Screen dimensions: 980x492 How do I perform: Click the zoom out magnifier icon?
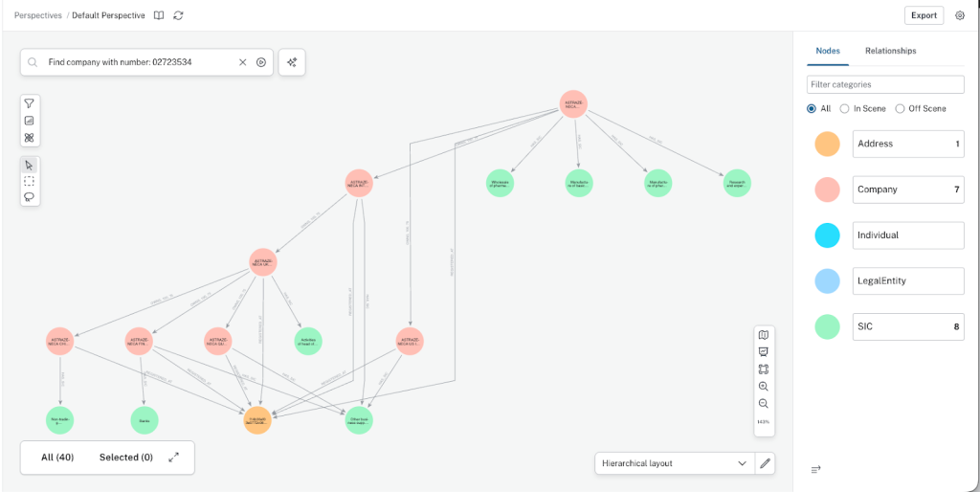point(763,404)
